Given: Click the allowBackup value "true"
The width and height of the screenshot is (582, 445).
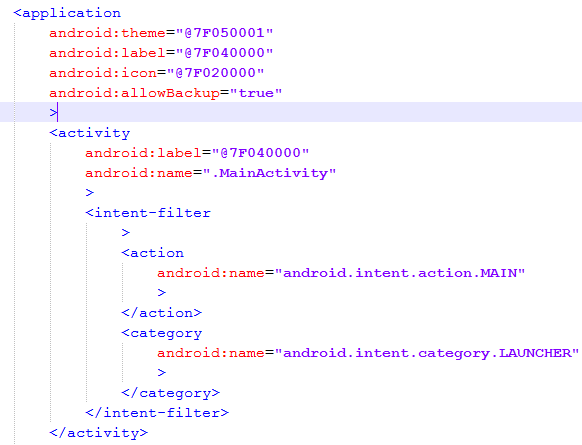Looking at the screenshot, I should [x=256, y=93].
